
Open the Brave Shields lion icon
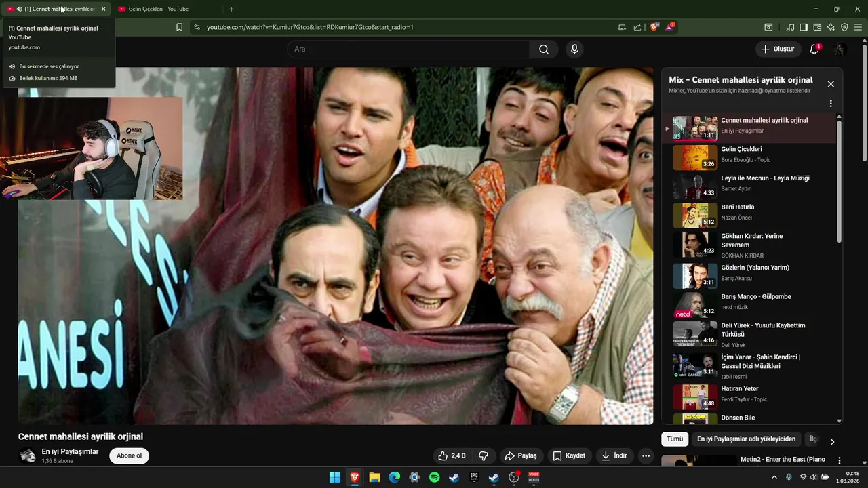[654, 27]
